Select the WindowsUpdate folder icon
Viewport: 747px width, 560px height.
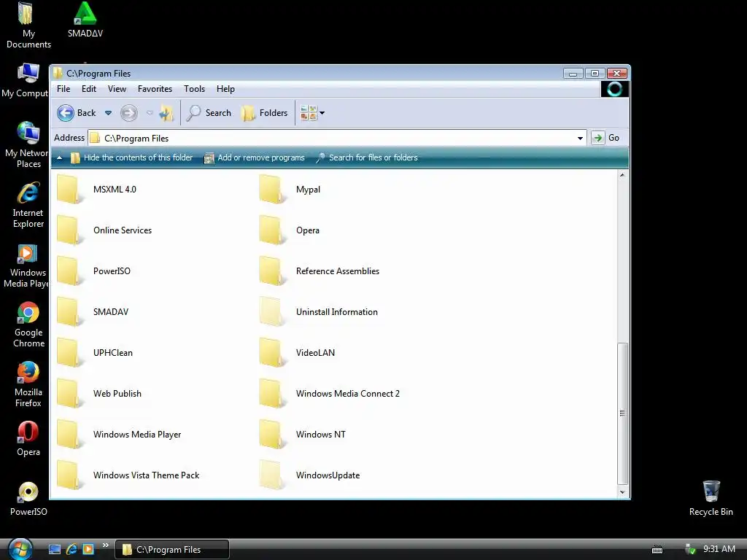[271, 475]
